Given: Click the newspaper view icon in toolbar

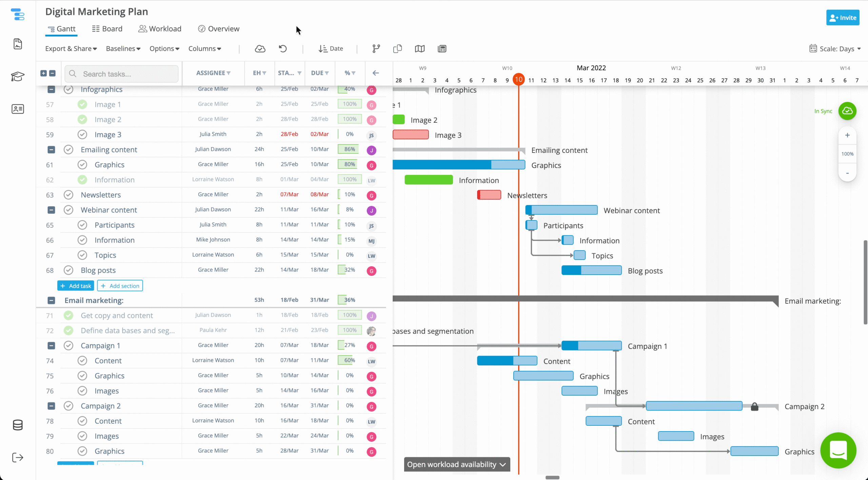Looking at the screenshot, I should [442, 48].
